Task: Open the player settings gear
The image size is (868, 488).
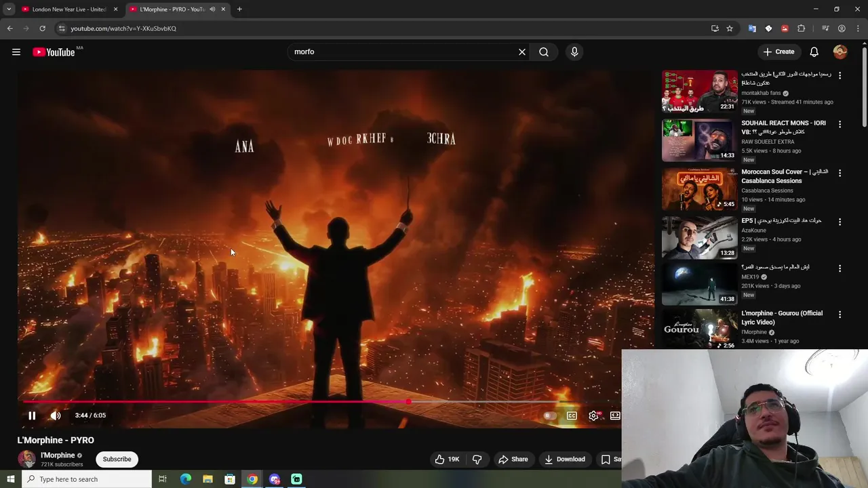Action: 594,415
